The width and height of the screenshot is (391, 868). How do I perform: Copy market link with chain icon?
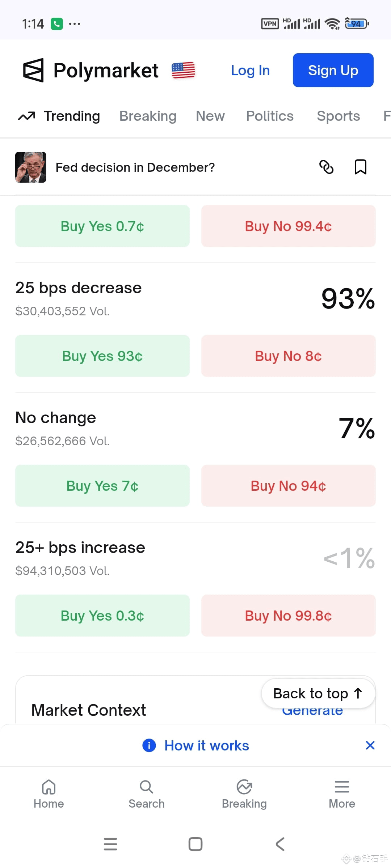tap(326, 167)
